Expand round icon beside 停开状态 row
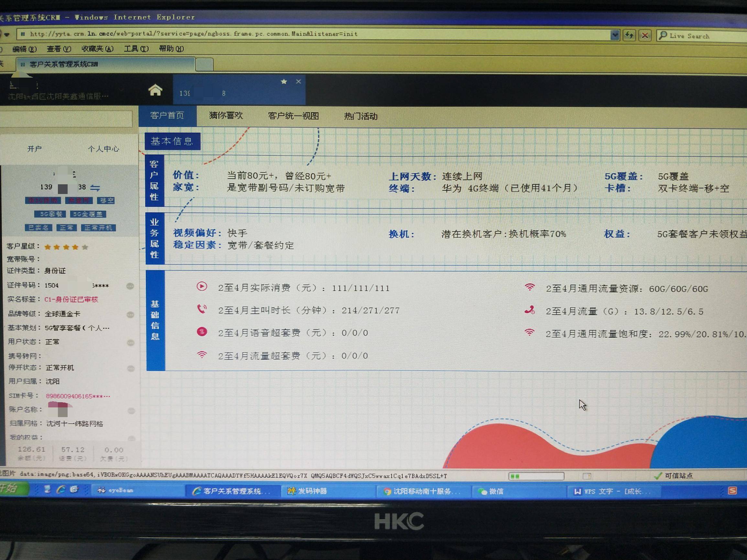Screen dimensions: 747x560 coord(131,369)
